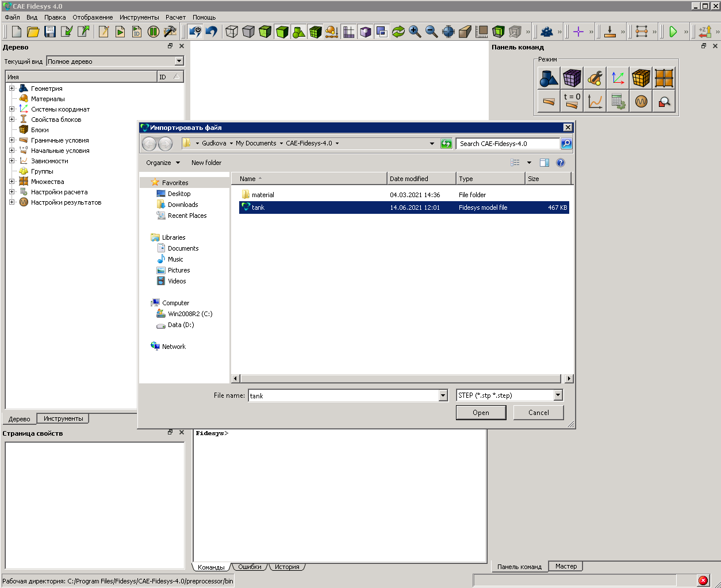Open Calculation settings calculator icon
Viewport: 721px width, 588px height.
(x=618, y=101)
